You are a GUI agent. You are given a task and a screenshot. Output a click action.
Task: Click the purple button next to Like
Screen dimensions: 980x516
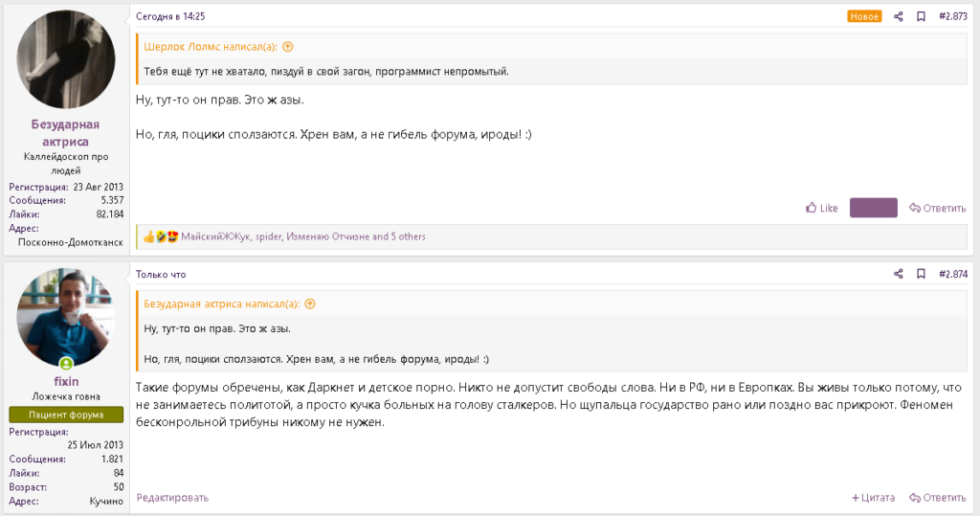click(873, 208)
